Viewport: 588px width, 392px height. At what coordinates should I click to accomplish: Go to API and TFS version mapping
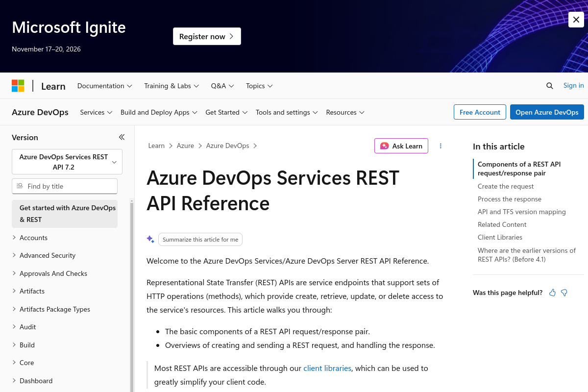[522, 212]
